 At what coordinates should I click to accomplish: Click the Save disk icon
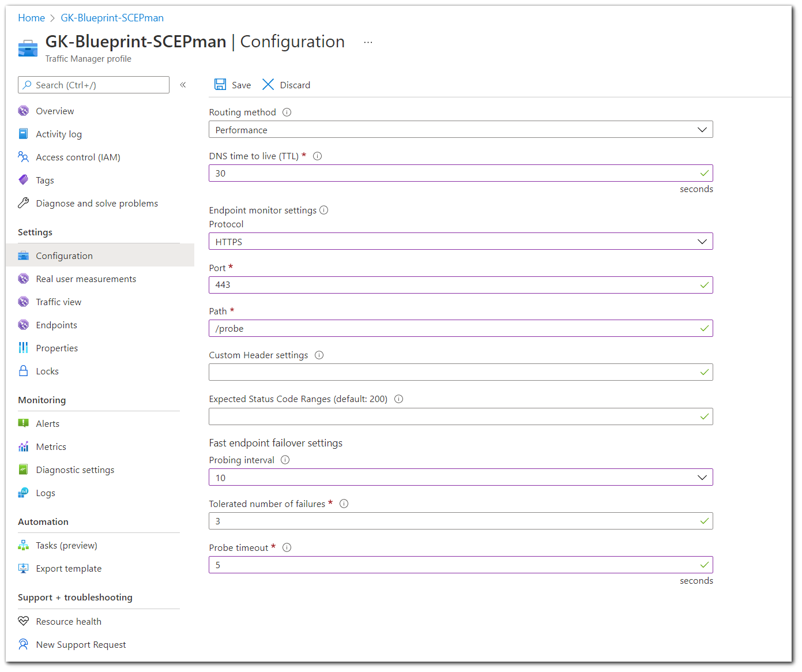point(220,85)
